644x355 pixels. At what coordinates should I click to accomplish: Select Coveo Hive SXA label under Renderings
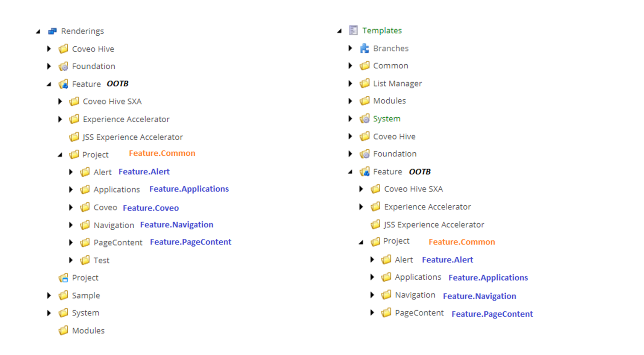[112, 102]
